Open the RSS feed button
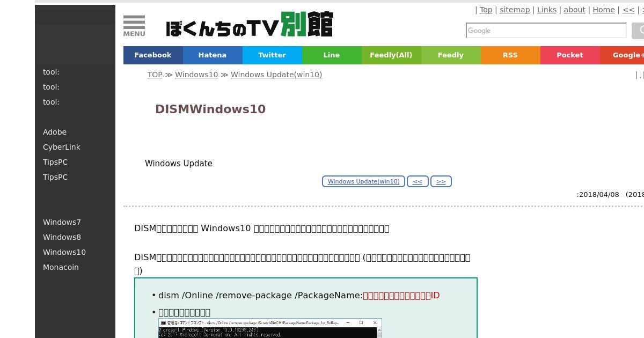This screenshot has width=644, height=338. click(x=510, y=55)
